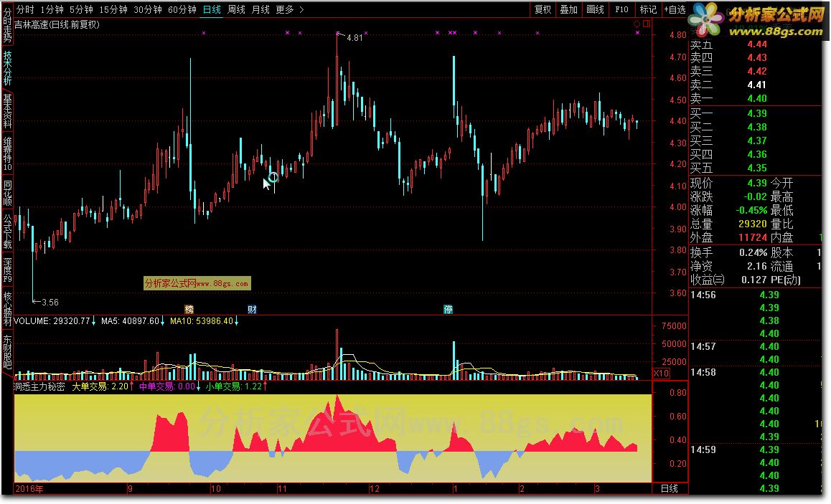
Task: Click the 分析家公式网www.88gs.com chart link label
Action: click(x=197, y=283)
